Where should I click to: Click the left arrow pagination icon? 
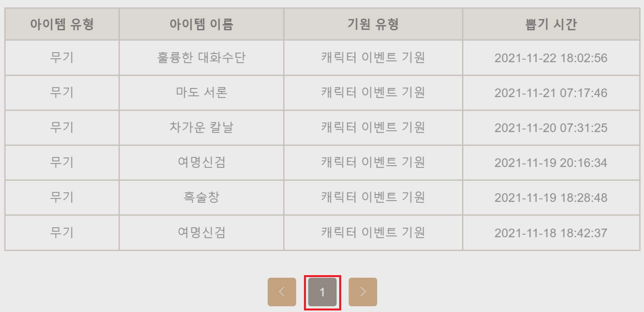[281, 291]
